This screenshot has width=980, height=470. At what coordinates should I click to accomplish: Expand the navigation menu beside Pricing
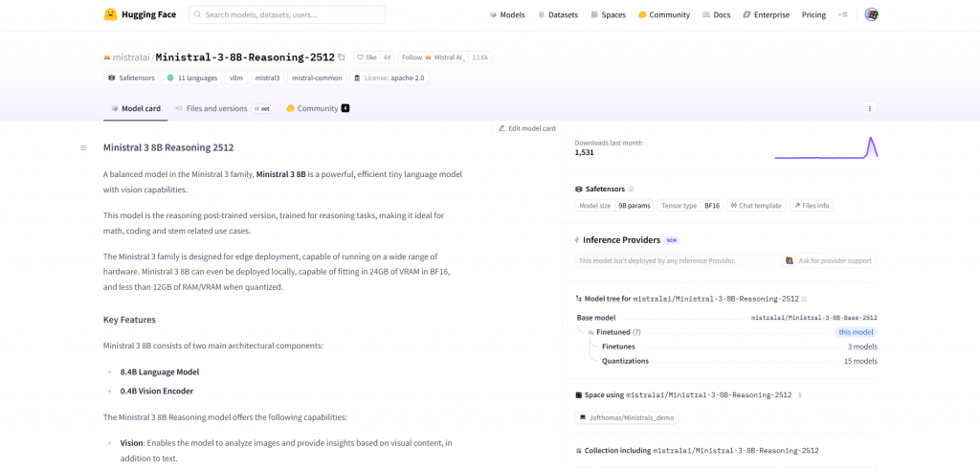pos(843,14)
